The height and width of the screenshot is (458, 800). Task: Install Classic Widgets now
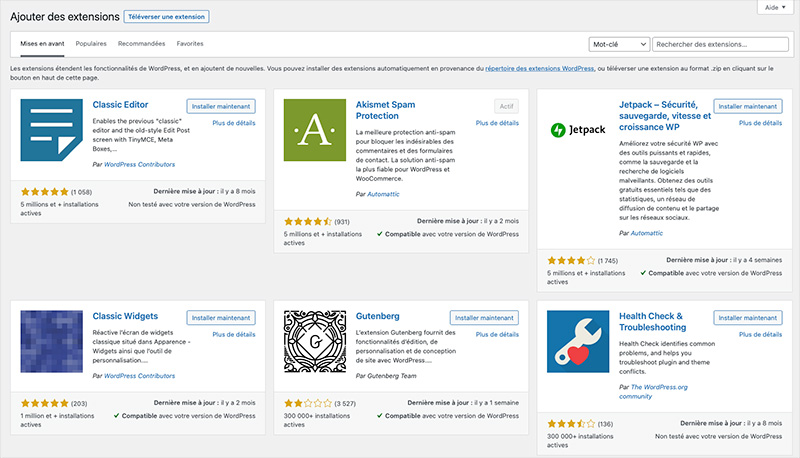pyautogui.click(x=221, y=317)
